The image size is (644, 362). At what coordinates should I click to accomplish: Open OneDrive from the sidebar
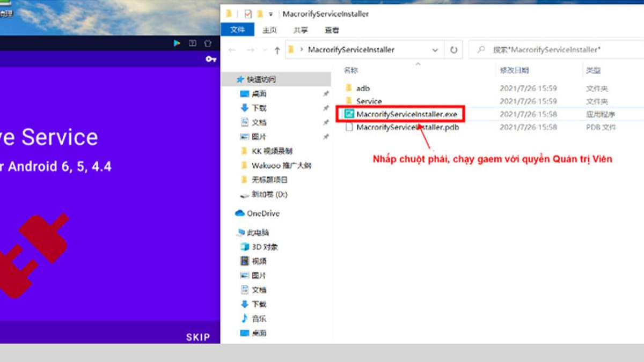click(x=262, y=213)
